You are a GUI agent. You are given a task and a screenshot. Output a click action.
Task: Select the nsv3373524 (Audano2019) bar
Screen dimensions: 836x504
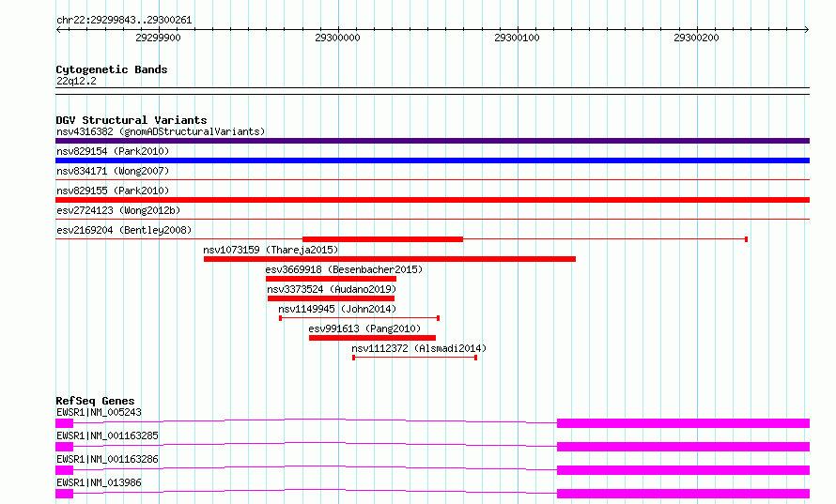pos(331,298)
